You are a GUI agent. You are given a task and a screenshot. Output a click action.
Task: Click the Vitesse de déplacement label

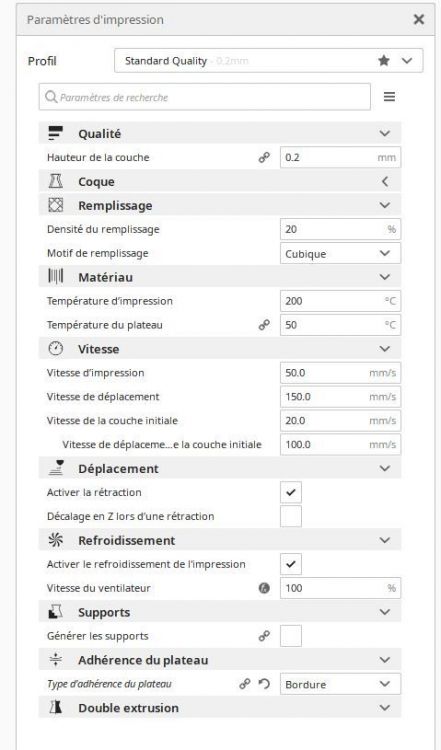click(103, 397)
